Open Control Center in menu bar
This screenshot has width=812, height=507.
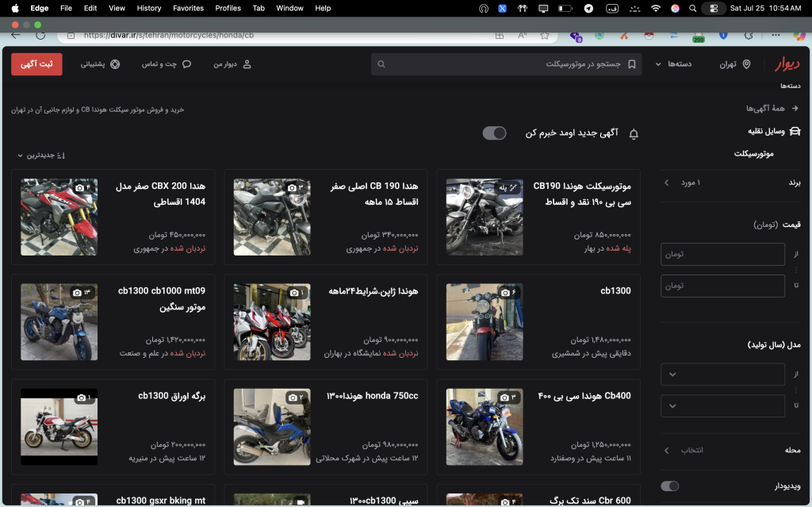tap(714, 8)
